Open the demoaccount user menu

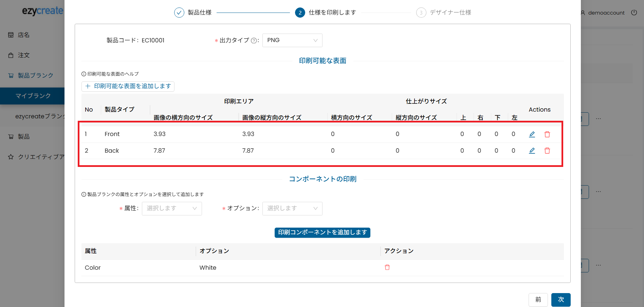click(x=603, y=13)
